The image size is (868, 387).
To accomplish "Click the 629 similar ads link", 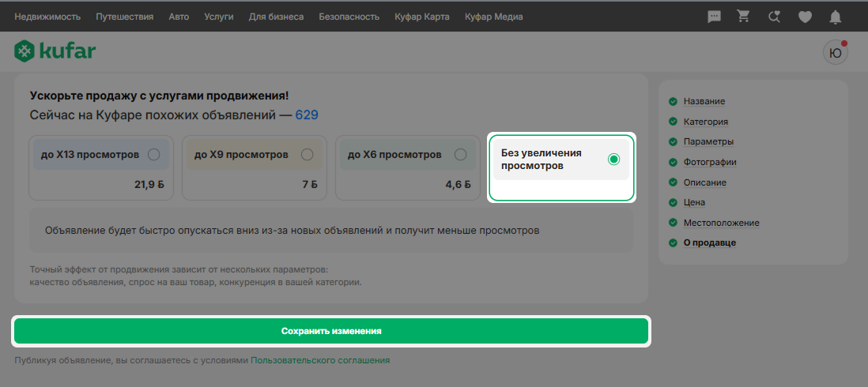I will tap(307, 115).
